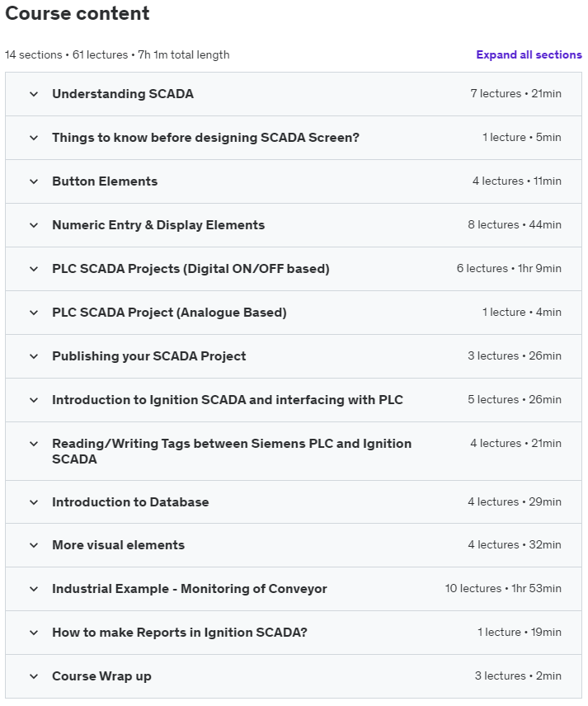The image size is (588, 706).
Task: Click chevron beside Numeric Entry & Display Elements
Action: (x=34, y=225)
